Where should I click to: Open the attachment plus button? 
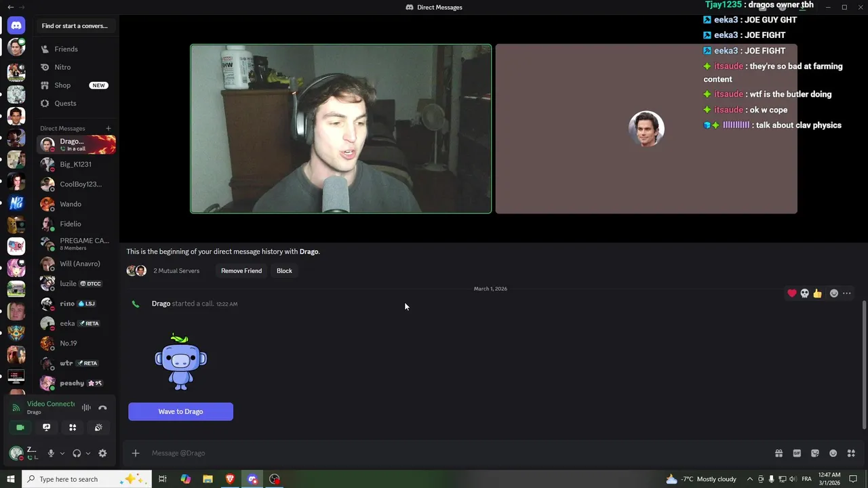click(x=136, y=453)
